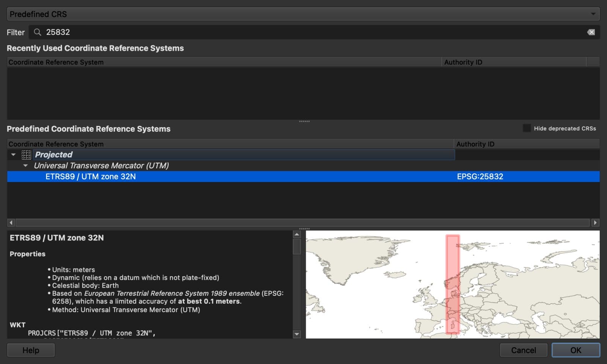Screen dimensions: 607x364
Task: Click the Filter search field containing 25832
Action: click(314, 32)
